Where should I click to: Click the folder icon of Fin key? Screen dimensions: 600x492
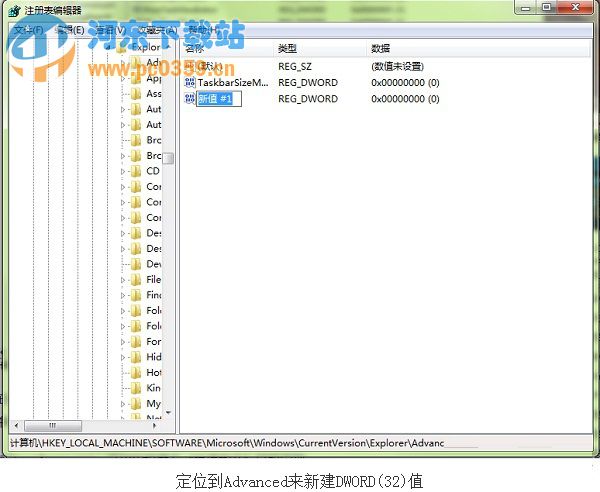[136, 295]
